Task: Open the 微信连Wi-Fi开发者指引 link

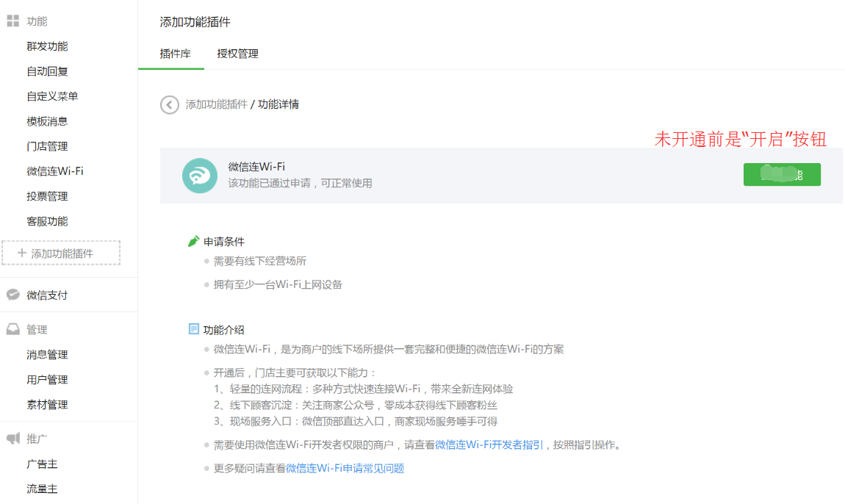Action: [489, 444]
